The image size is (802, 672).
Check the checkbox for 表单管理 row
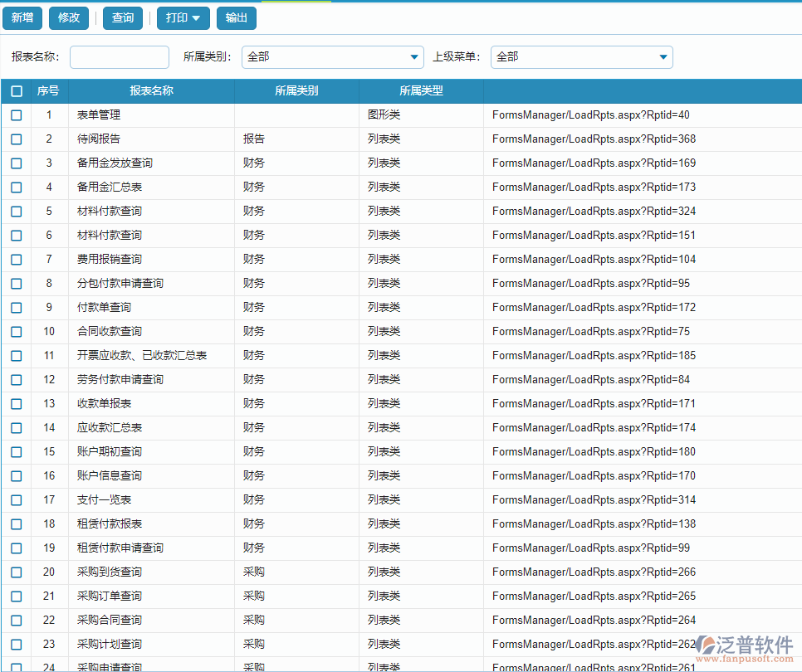click(15, 114)
